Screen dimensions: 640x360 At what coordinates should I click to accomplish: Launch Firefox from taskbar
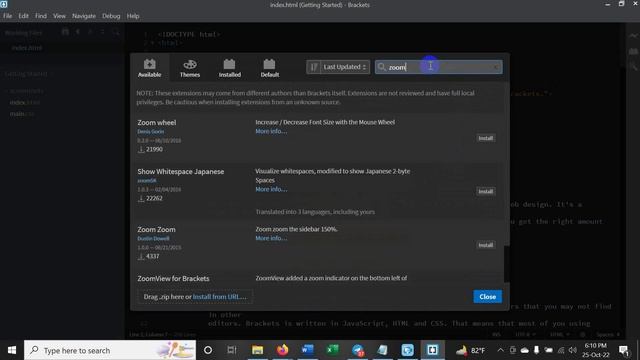click(x=282, y=350)
